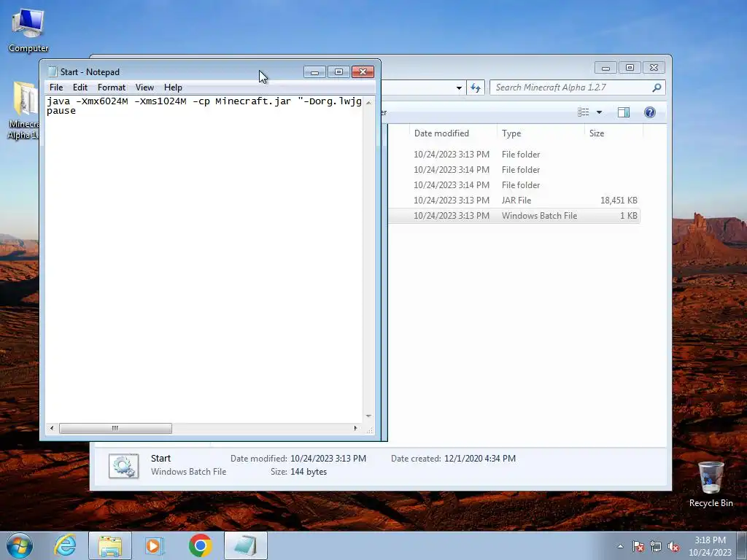Launch Google Chrome from taskbar

coord(200,545)
